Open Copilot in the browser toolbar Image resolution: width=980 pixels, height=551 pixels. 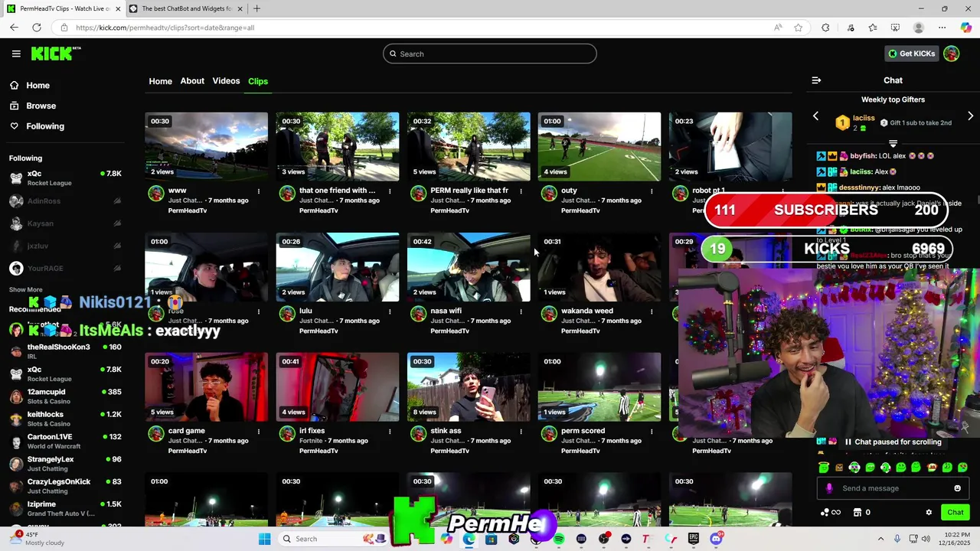click(966, 28)
